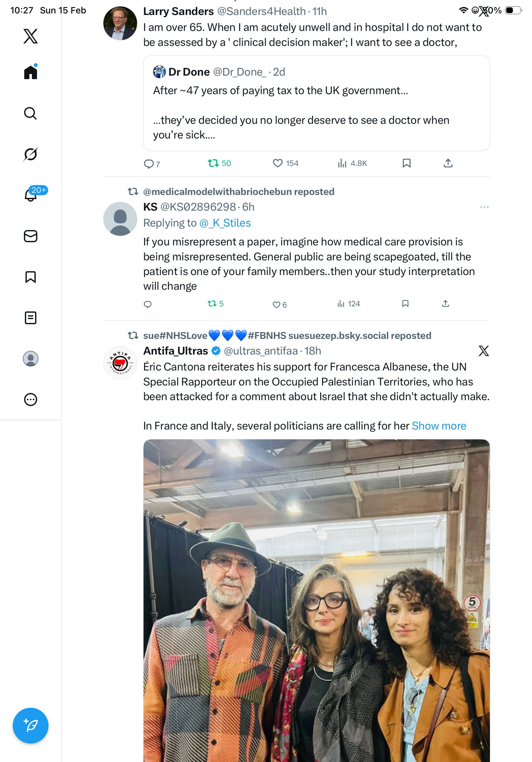
Task: Open Notifications bell with 20+ badge
Action: (x=31, y=195)
